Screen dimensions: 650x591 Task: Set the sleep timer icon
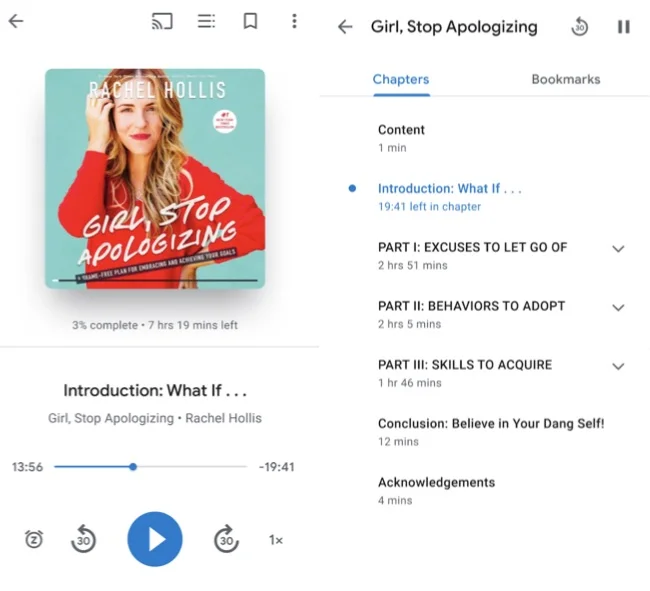pyautogui.click(x=34, y=539)
